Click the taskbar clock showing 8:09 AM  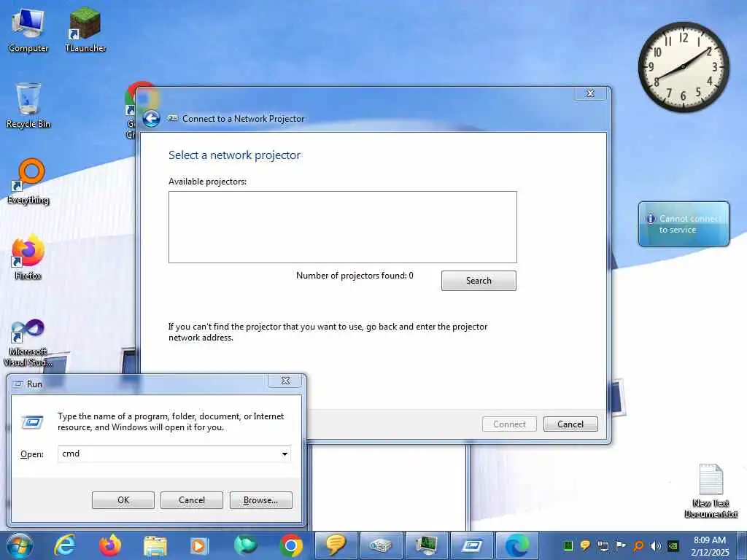point(710,545)
